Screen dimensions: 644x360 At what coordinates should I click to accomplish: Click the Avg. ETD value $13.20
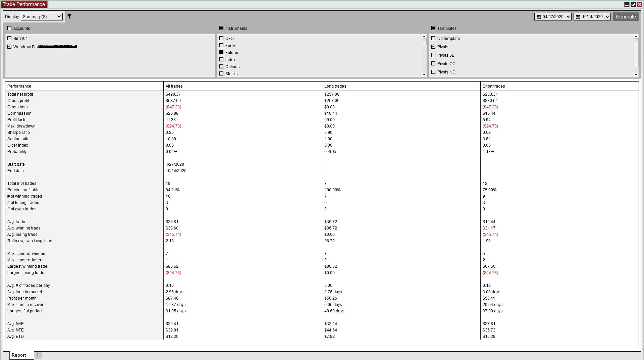tap(172, 337)
